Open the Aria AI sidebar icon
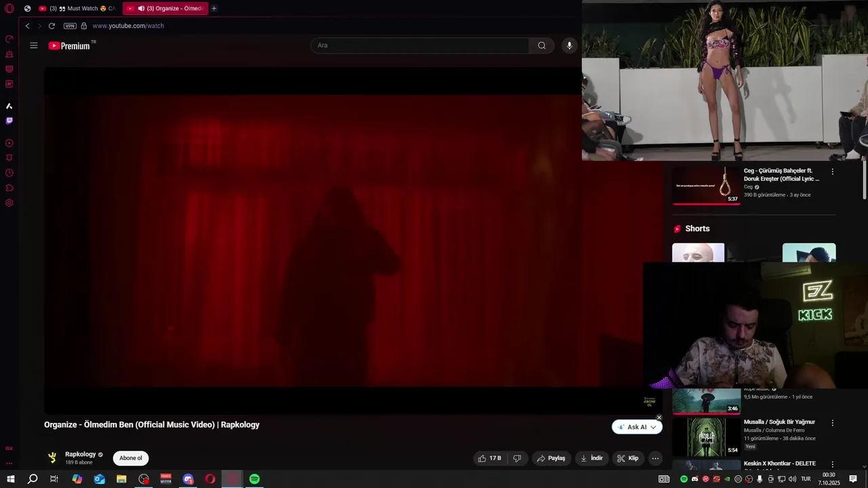 [x=9, y=106]
